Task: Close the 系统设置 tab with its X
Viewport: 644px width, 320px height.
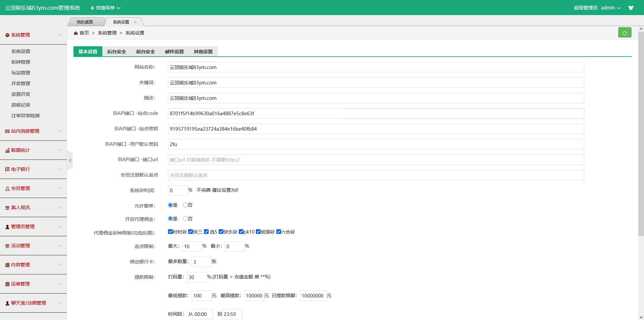Action: [x=136, y=22]
